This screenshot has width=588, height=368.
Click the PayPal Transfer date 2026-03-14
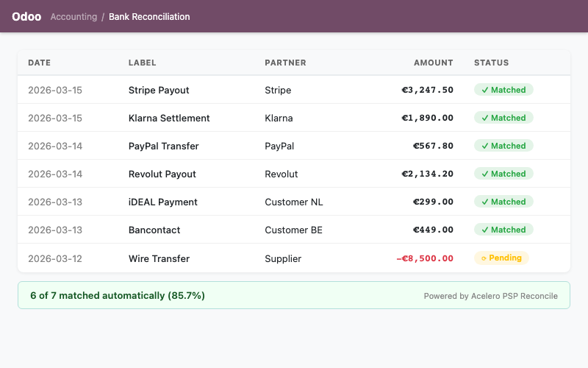55,146
